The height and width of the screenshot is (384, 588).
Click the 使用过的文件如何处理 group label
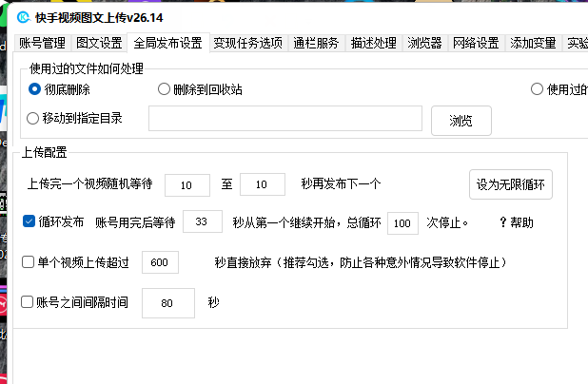[x=87, y=68]
